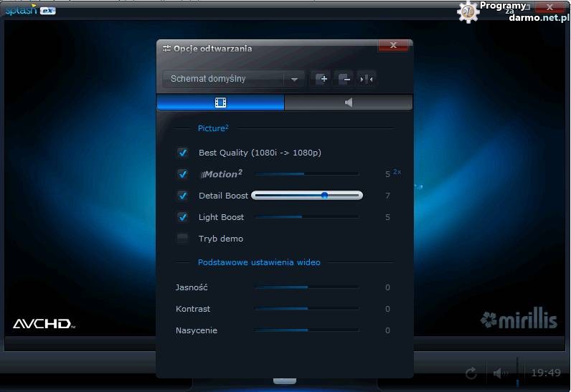Uncheck Best Quality (1080i -> 1080p)
The image size is (571, 392).
(x=182, y=153)
